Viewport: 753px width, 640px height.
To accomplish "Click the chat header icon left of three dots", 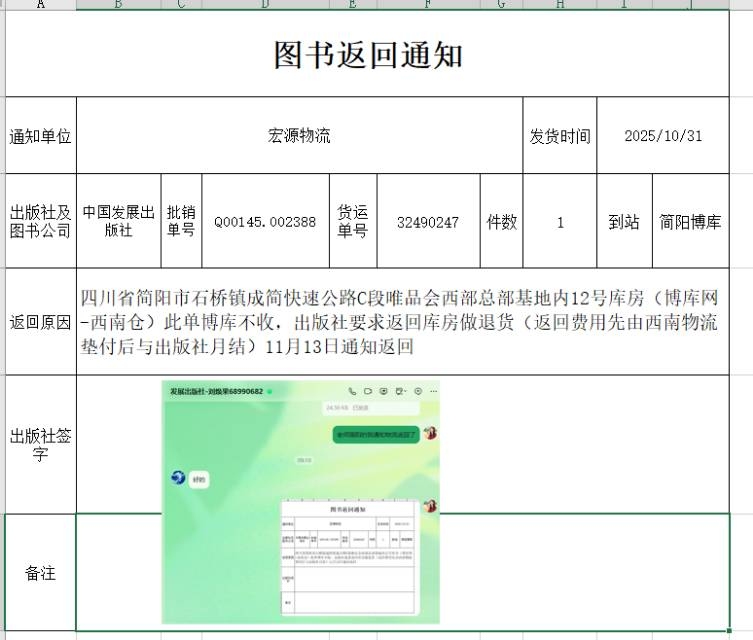I will coord(416,391).
